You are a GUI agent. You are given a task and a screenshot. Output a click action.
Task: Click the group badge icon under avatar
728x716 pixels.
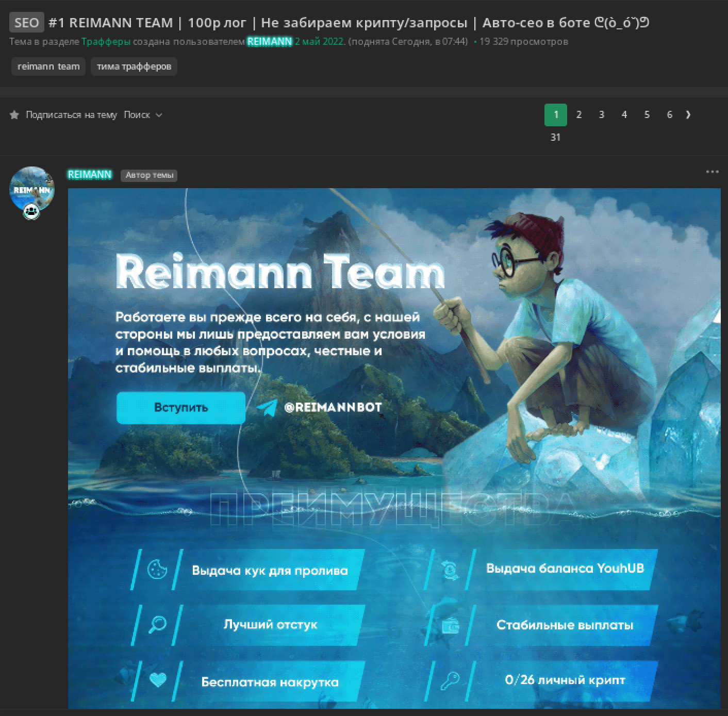[32, 210]
